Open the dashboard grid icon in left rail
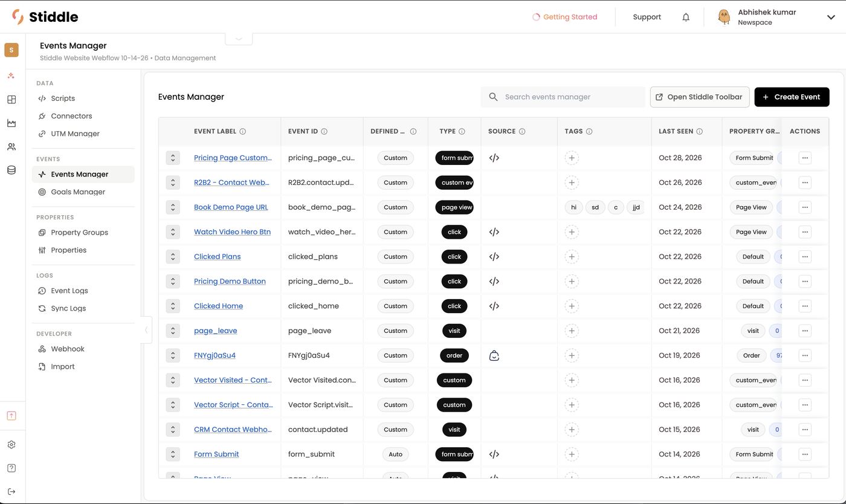Viewport: 846px width, 504px height. (x=11, y=100)
